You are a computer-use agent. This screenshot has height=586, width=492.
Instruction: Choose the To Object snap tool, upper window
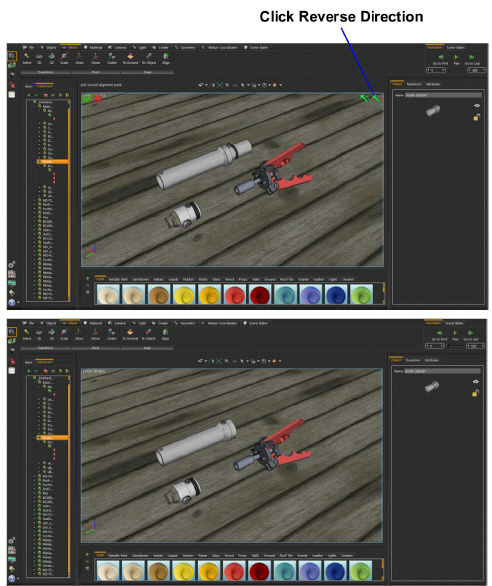click(148, 58)
